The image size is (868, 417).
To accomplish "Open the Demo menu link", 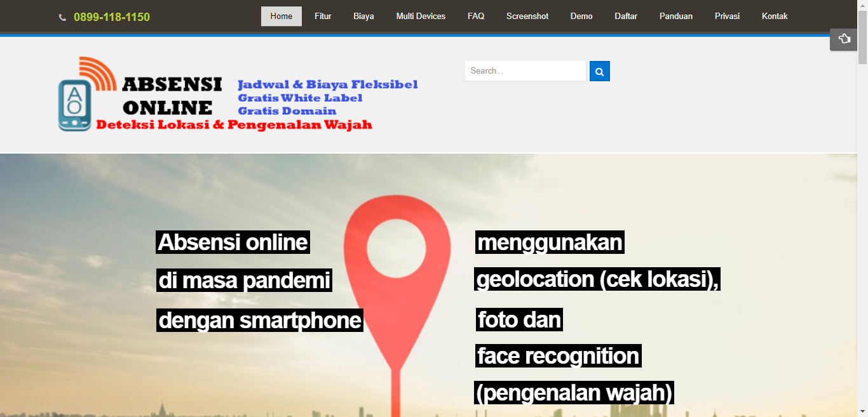I will point(581,17).
